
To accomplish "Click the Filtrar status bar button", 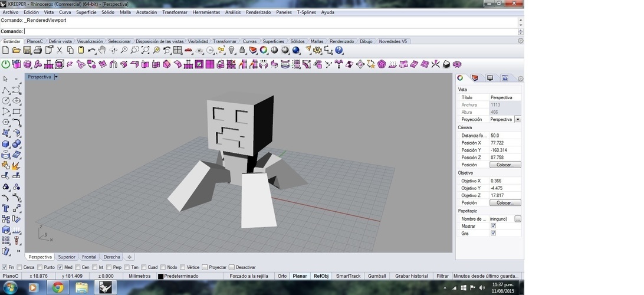I will pos(442,276).
